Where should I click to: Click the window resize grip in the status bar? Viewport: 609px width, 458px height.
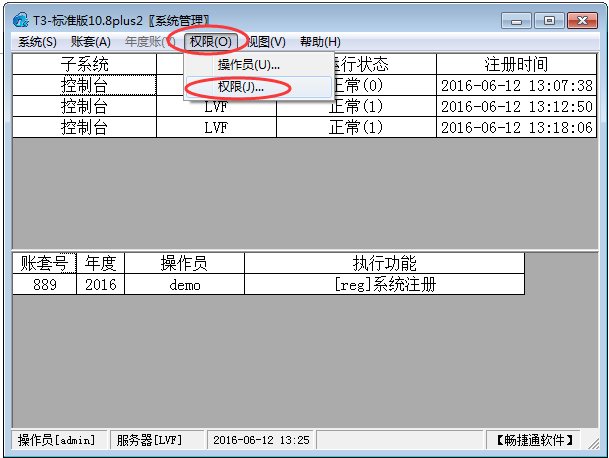point(593,443)
